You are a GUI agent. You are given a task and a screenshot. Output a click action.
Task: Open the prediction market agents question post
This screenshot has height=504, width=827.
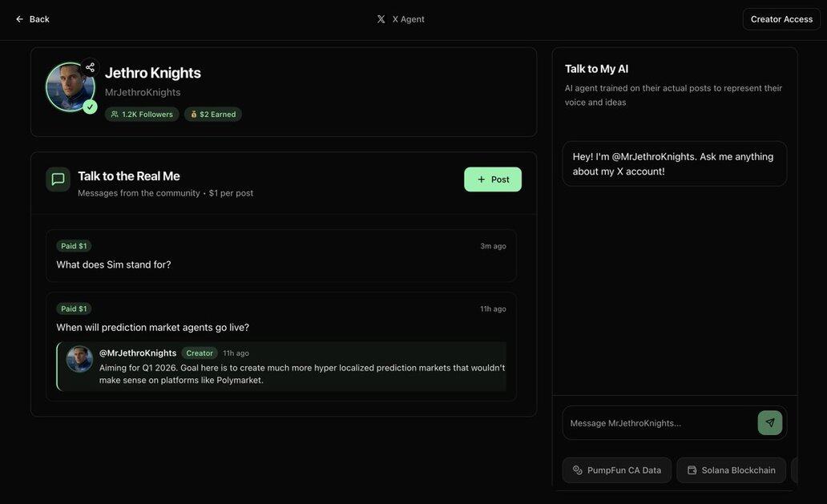pos(152,327)
